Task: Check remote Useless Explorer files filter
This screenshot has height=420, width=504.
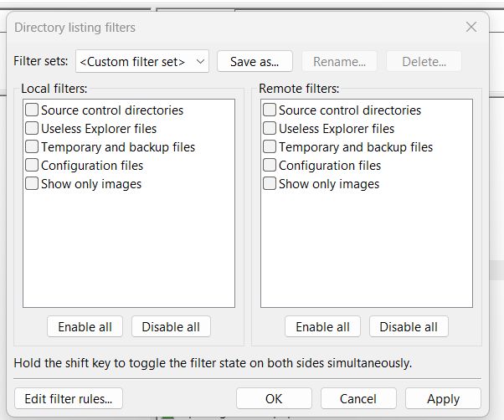Action: (x=270, y=128)
